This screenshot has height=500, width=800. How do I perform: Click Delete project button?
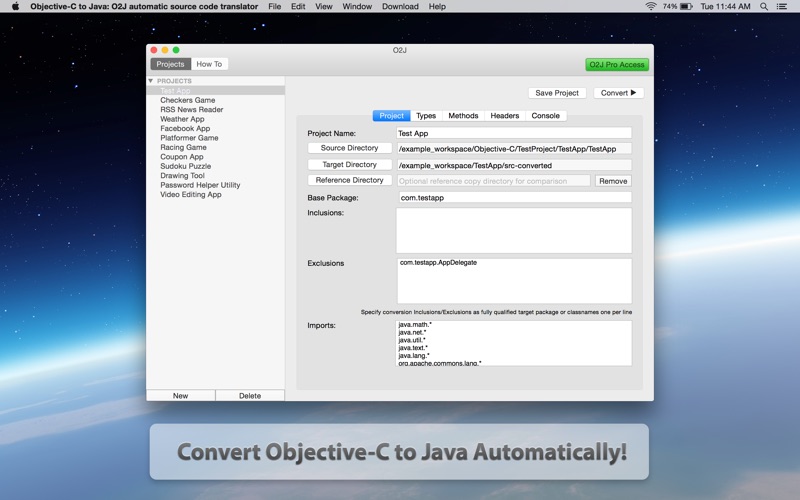pyautogui.click(x=250, y=395)
